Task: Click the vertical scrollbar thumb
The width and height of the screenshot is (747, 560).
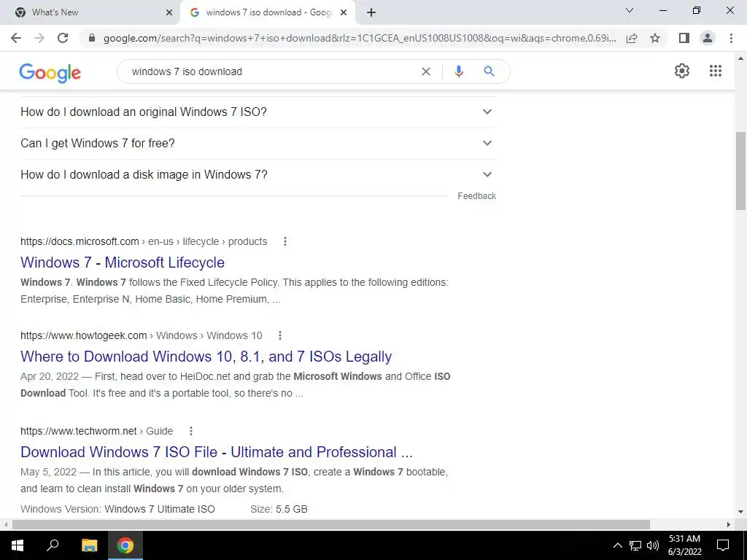Action: point(741,171)
